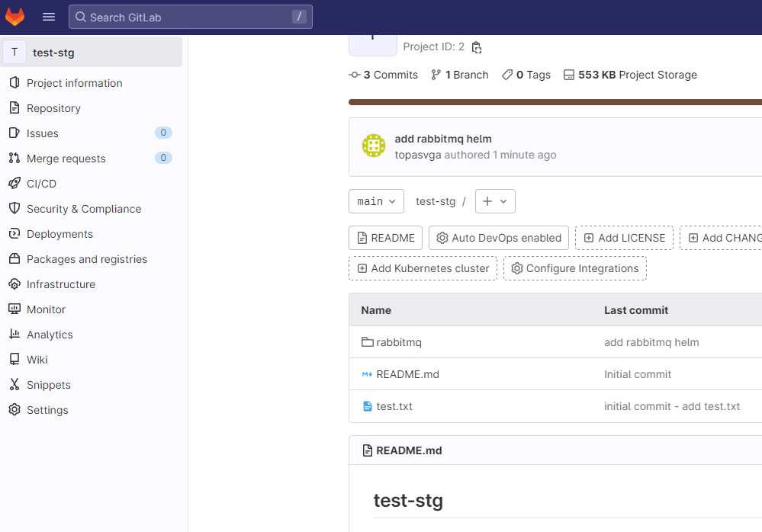Click the Snippets scissors icon
The width and height of the screenshot is (762, 532).
coord(14,384)
